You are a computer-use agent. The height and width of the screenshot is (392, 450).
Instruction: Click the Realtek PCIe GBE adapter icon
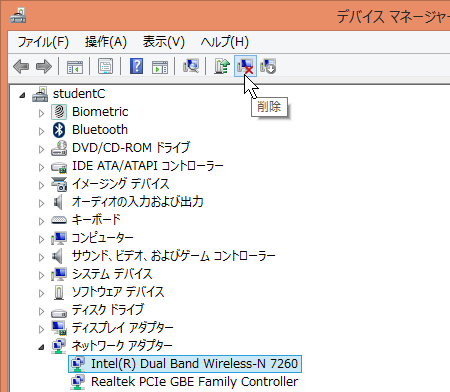[x=78, y=382]
